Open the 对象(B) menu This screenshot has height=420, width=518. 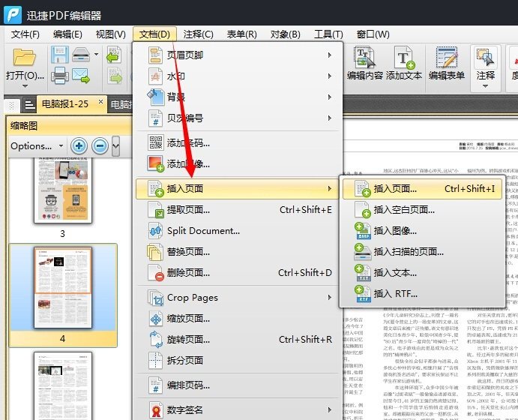pos(285,34)
